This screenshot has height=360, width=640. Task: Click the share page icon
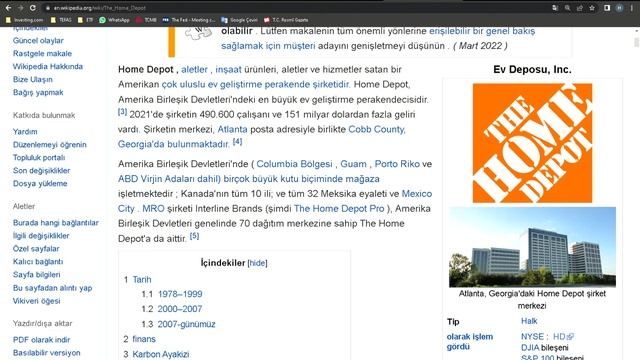pyautogui.click(x=580, y=8)
